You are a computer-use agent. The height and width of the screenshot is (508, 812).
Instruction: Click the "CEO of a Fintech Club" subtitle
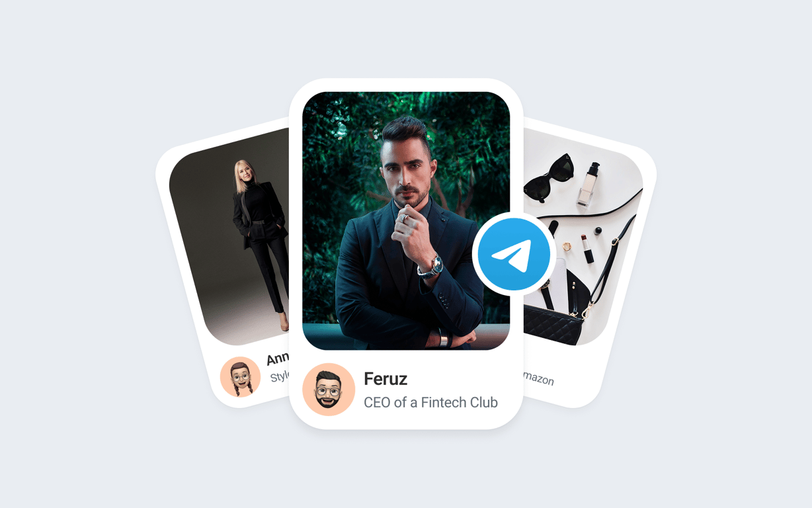pyautogui.click(x=430, y=402)
